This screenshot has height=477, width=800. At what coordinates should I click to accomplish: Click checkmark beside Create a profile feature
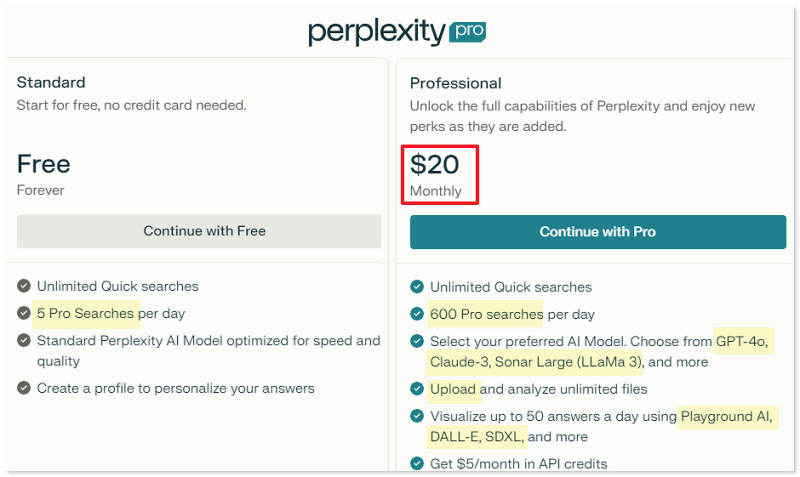[x=24, y=388]
